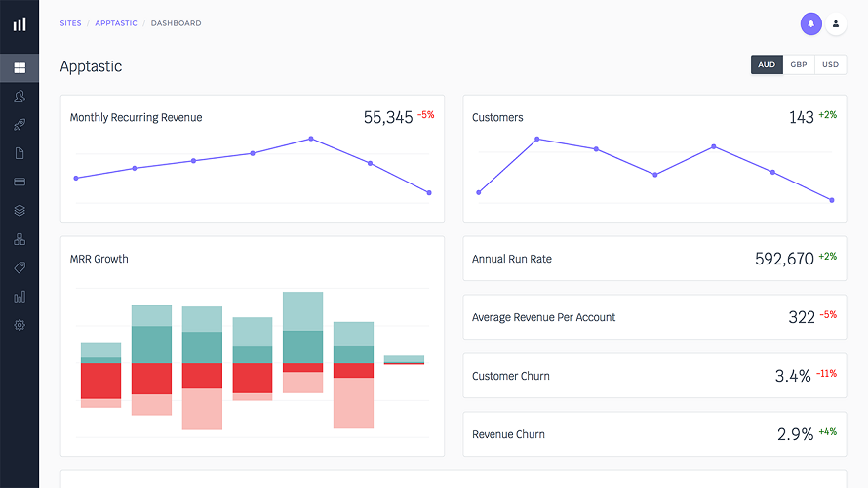Viewport: 868px width, 488px height.
Task: Open the stacked layers icon in sidebar
Action: (x=20, y=211)
